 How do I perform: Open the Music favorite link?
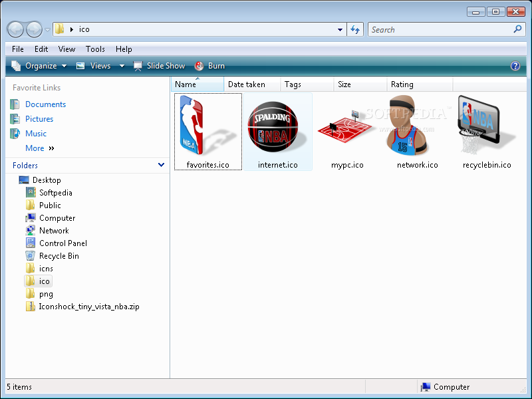(x=36, y=134)
